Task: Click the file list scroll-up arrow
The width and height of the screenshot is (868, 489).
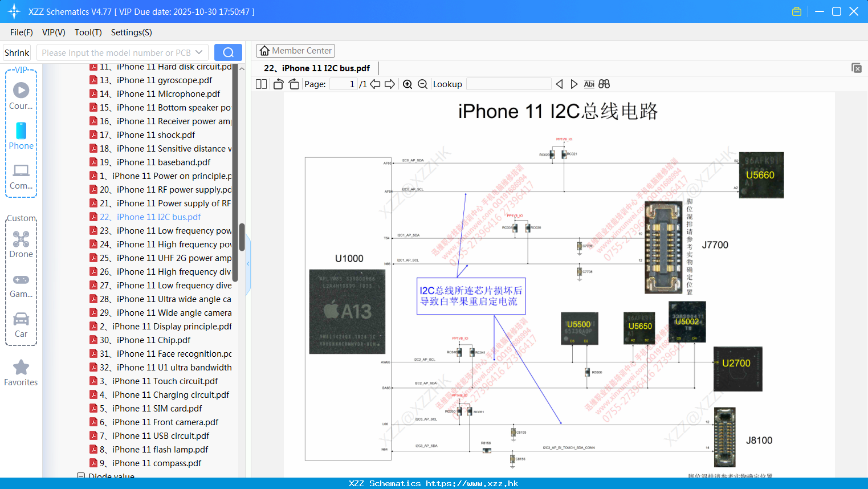Action: coord(242,68)
